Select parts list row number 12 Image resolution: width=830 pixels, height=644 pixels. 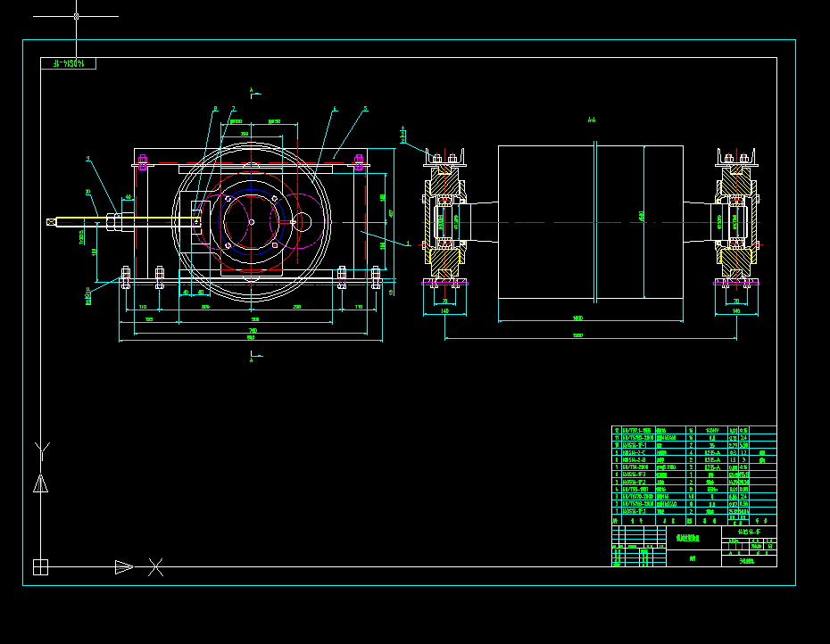694,430
